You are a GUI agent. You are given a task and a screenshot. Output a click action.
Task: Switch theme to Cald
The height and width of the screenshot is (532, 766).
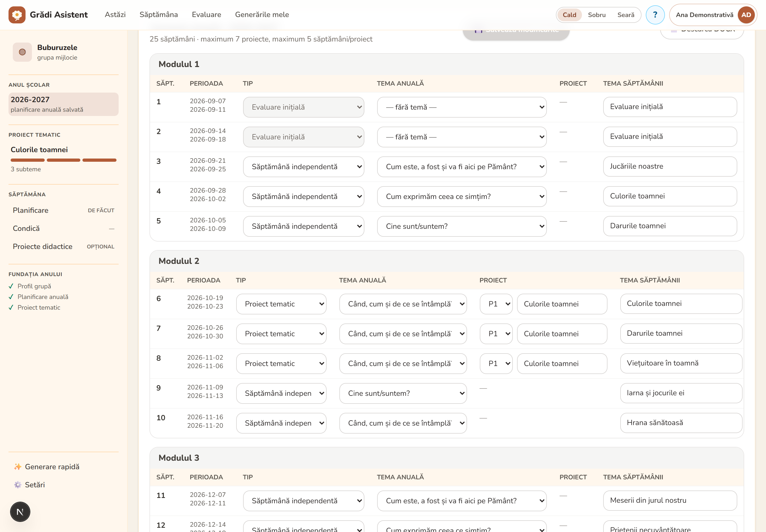click(569, 15)
